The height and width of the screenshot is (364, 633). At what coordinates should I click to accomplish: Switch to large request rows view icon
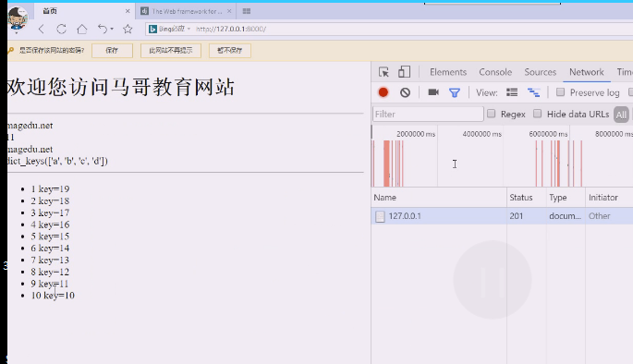pos(512,92)
